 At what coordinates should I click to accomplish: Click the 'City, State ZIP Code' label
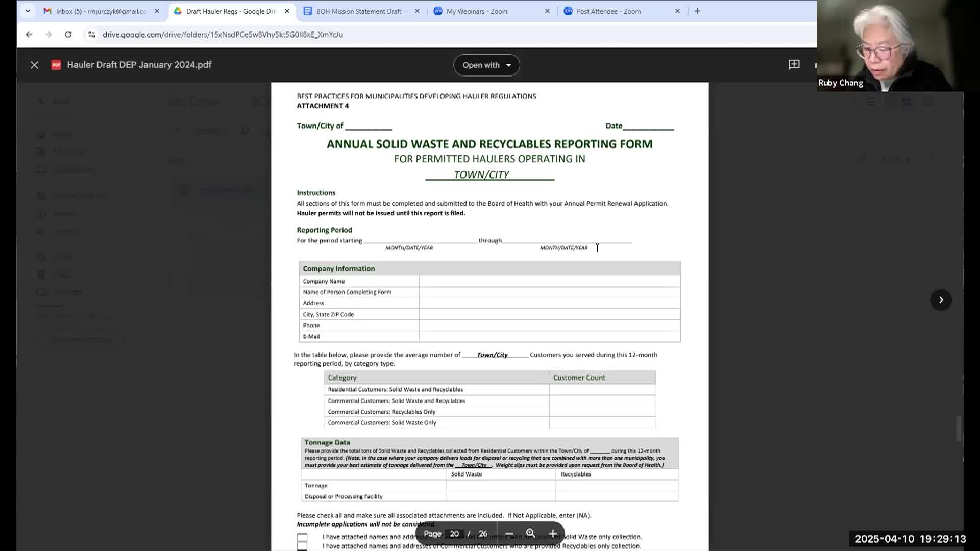[328, 314]
